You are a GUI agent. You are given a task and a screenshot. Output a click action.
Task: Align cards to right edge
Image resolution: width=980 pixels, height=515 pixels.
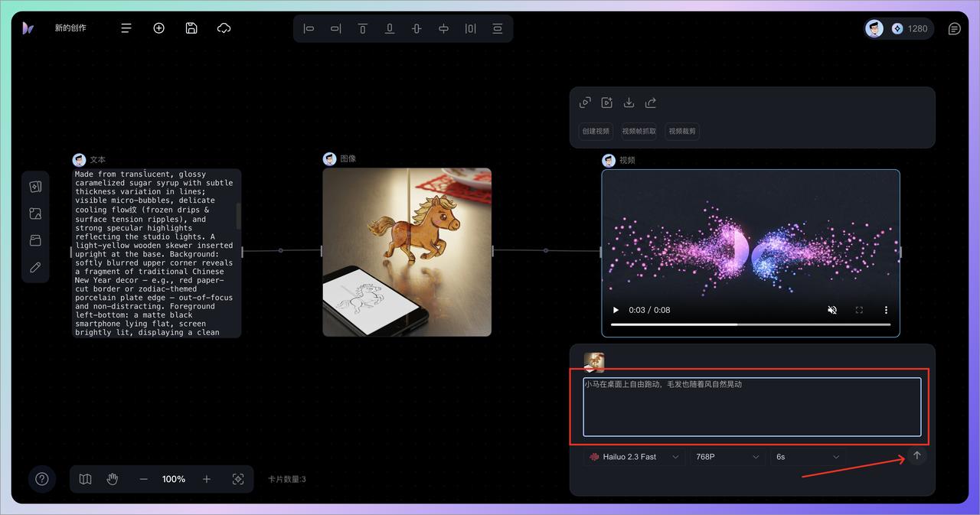pos(336,28)
